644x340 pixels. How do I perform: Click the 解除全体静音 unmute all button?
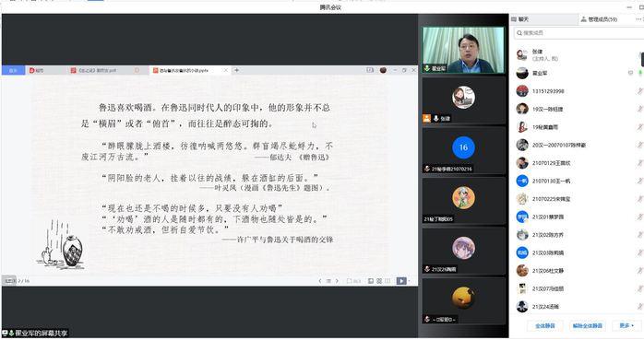pos(588,325)
